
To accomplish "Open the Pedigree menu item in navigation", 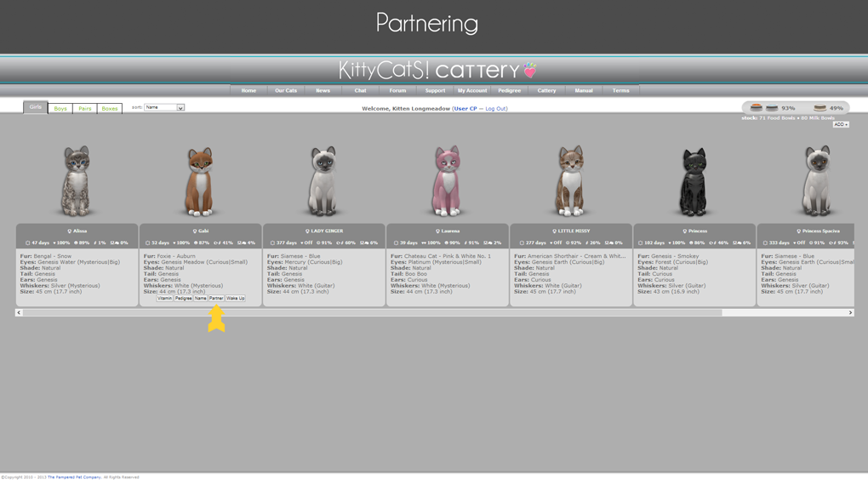I will click(509, 90).
